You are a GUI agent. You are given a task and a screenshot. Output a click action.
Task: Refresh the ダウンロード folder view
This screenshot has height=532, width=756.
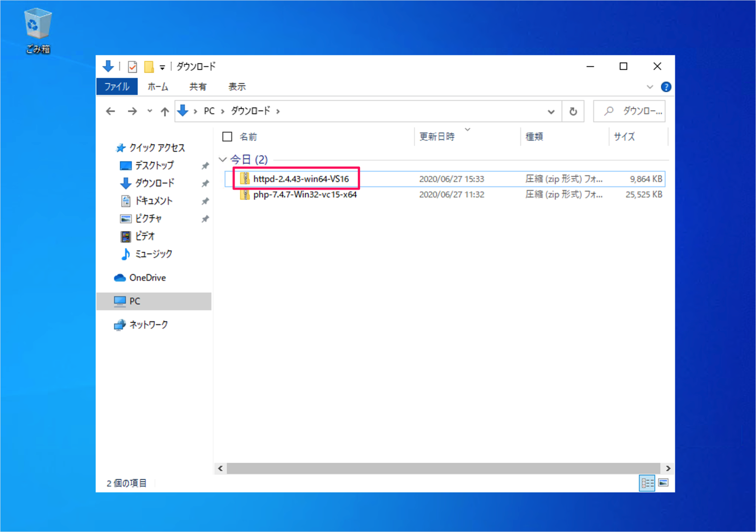(x=573, y=111)
